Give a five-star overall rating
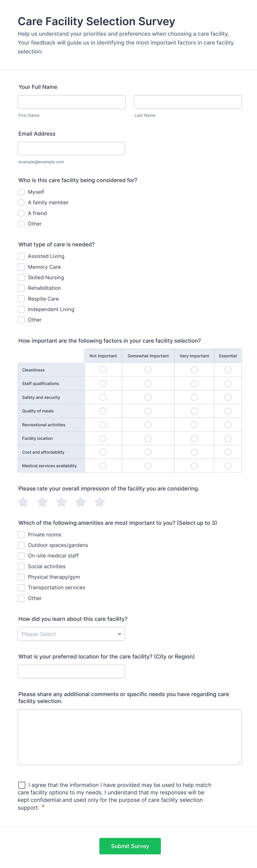Viewport: 257px width, 868px height. tap(99, 502)
